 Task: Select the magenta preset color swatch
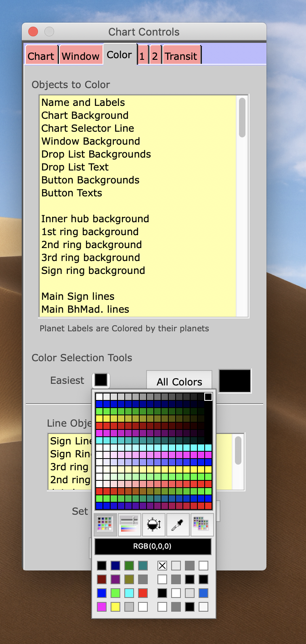point(102,607)
